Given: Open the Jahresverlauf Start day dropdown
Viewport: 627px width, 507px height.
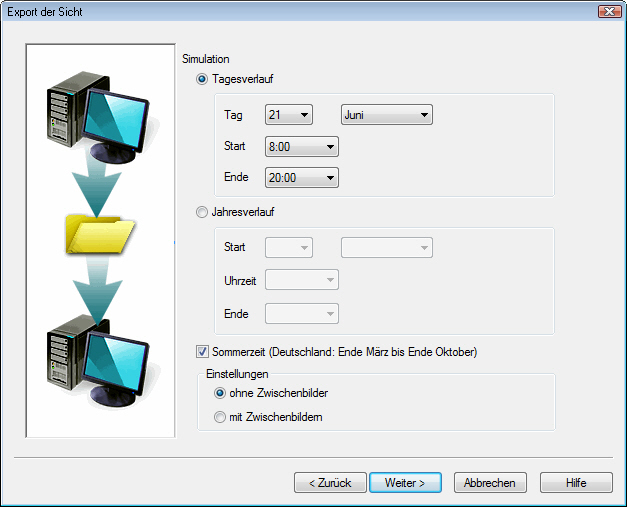Looking at the screenshot, I should pyautogui.click(x=289, y=248).
